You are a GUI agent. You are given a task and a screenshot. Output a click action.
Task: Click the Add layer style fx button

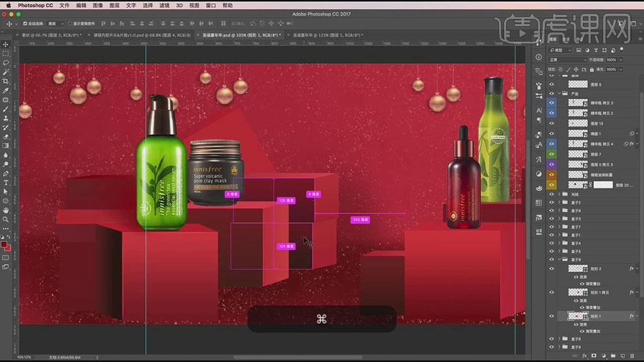(584, 356)
